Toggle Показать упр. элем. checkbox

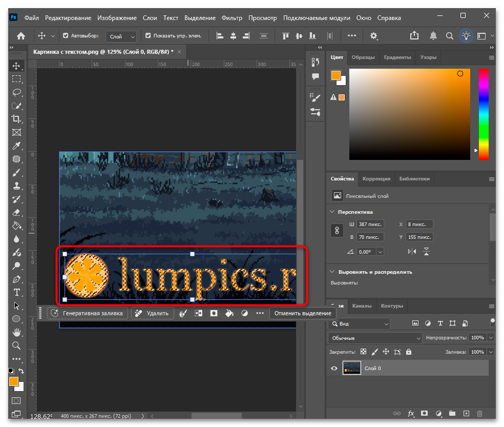point(148,36)
